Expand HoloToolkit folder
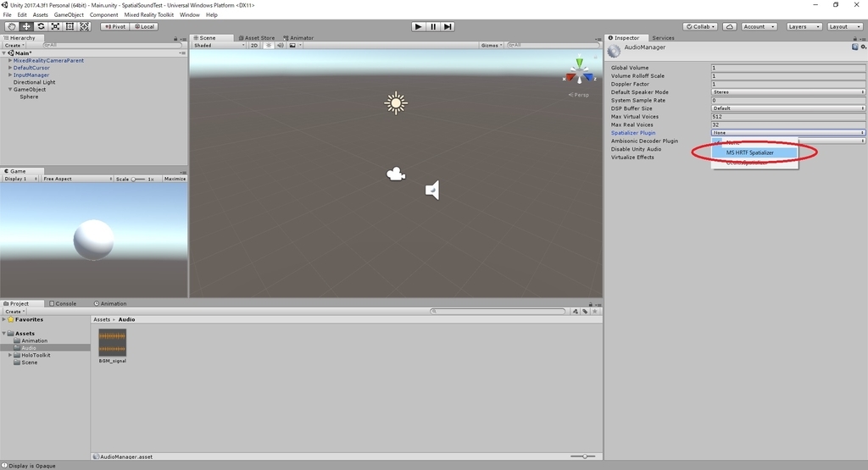Image resolution: width=868 pixels, height=470 pixels. [10, 355]
